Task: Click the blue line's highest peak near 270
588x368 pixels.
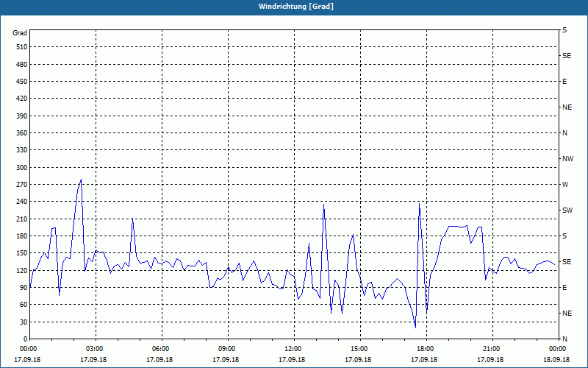Action: [x=81, y=180]
